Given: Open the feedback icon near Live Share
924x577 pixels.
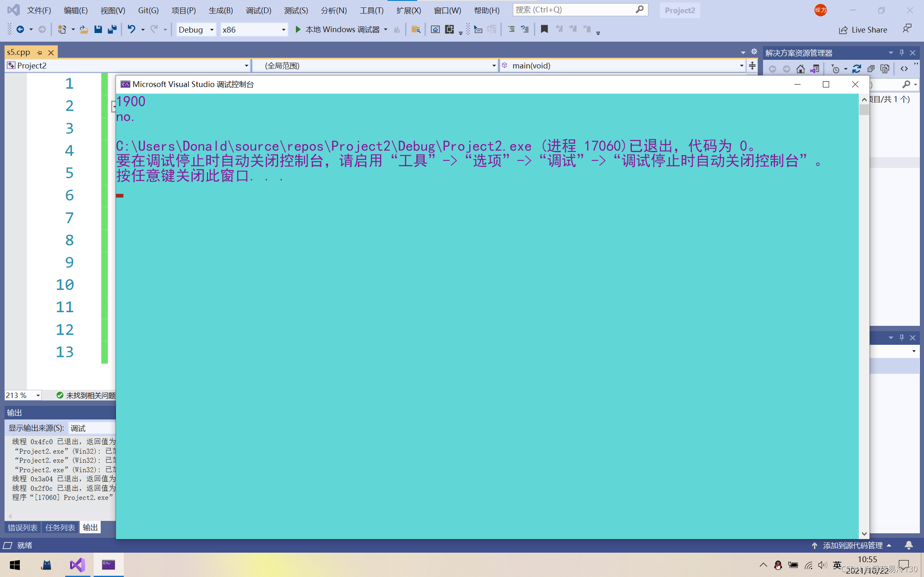Looking at the screenshot, I should 907,29.
